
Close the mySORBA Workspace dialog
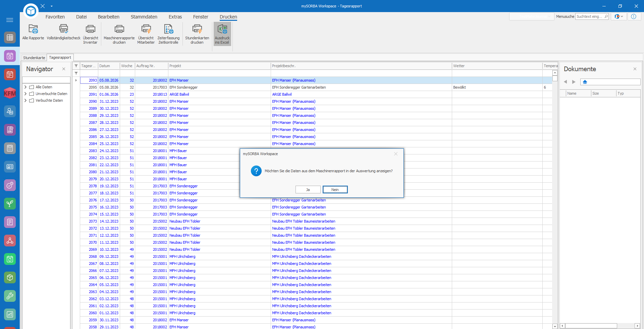396,154
